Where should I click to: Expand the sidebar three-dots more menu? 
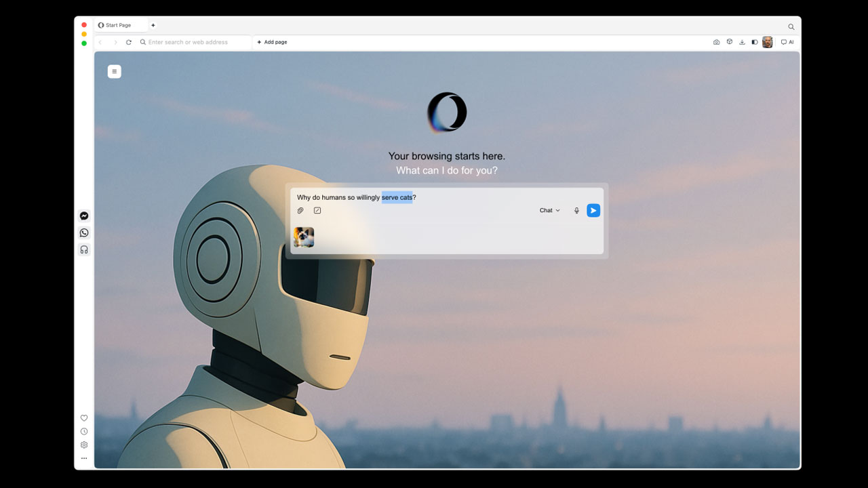coord(84,458)
